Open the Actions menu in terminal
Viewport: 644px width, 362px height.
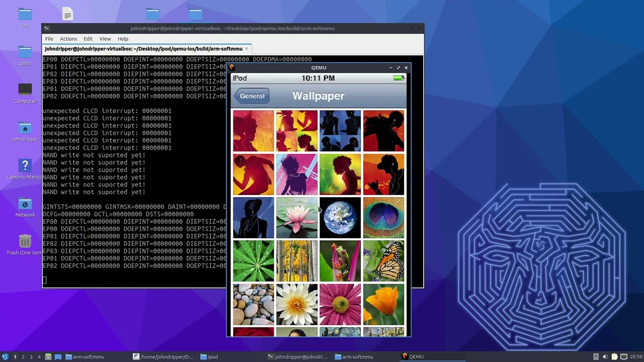click(68, 39)
